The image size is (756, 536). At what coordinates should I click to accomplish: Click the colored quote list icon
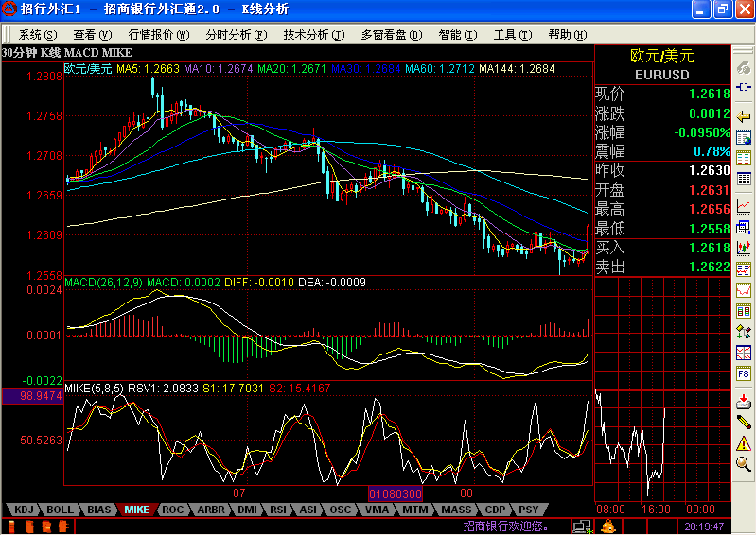click(x=744, y=158)
